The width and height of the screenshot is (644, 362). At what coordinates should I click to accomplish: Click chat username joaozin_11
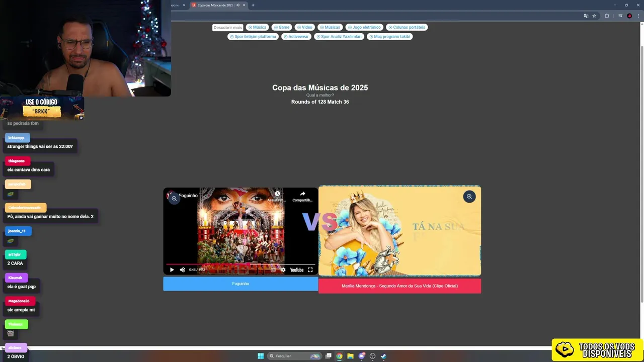[17, 231]
